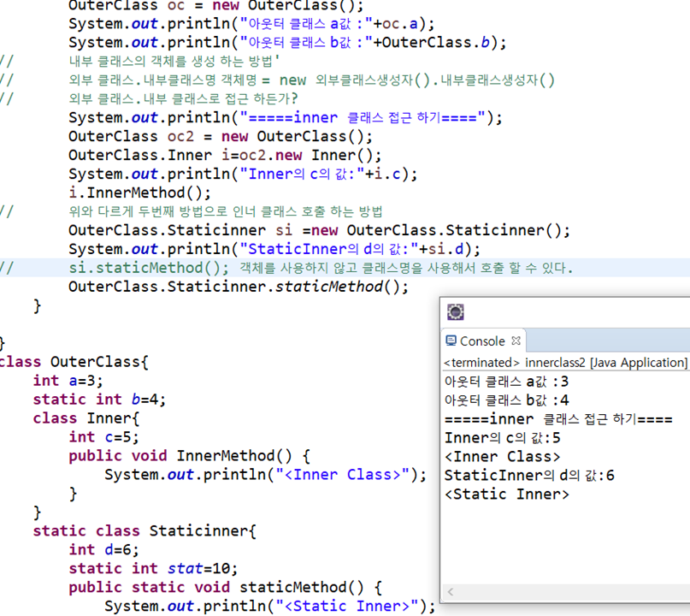Click the console's horizontal scrollbar left arrow
Screen dimensions: 690x616
[x=451, y=592]
